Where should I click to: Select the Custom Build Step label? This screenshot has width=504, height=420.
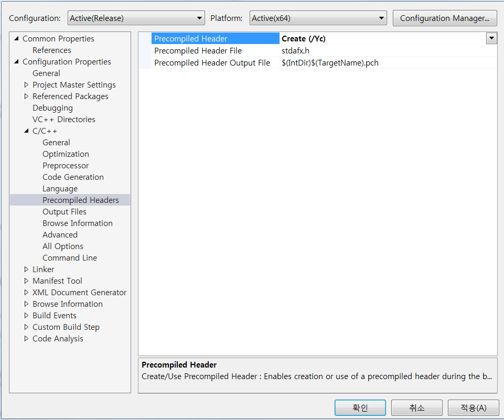(66, 327)
